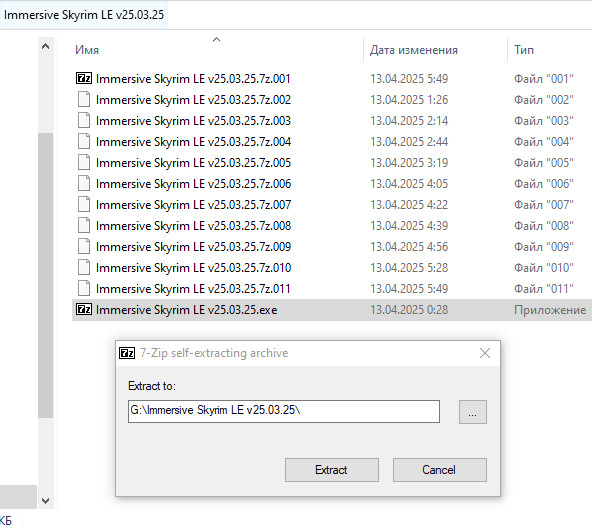Click the folder name in the address bar

[84, 15]
